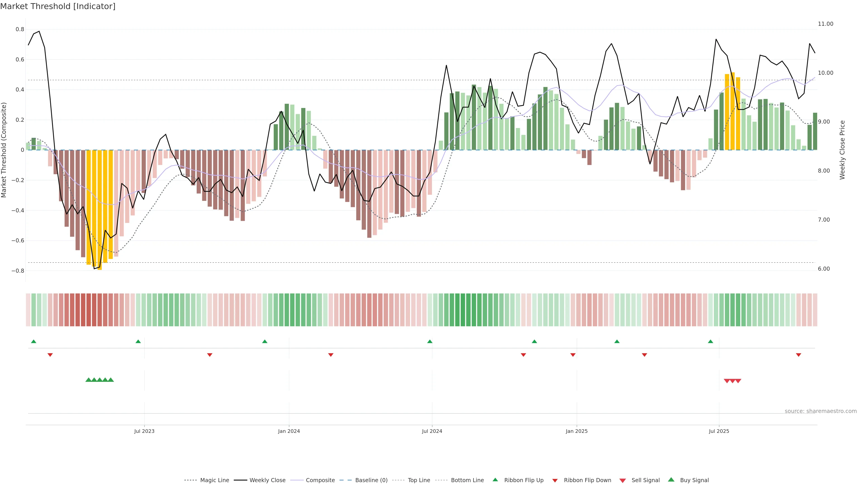Image resolution: width=868 pixels, height=488 pixels.
Task: Toggle Buy Signal in the legend
Action: pyautogui.click(x=694, y=480)
